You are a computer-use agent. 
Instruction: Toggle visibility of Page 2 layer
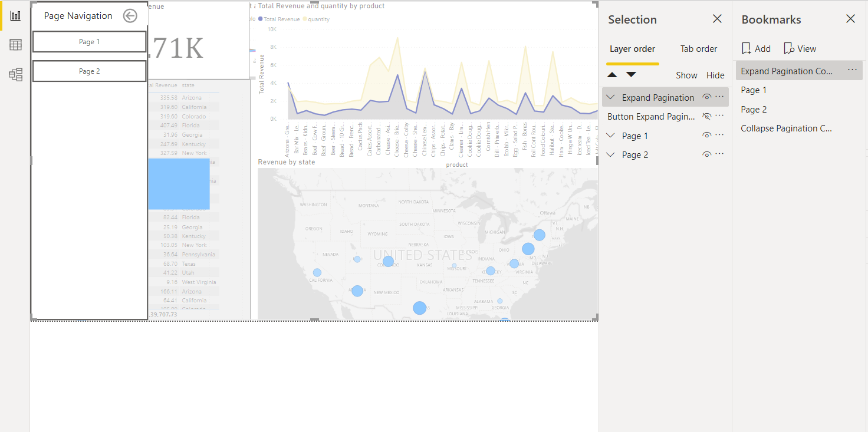point(706,154)
